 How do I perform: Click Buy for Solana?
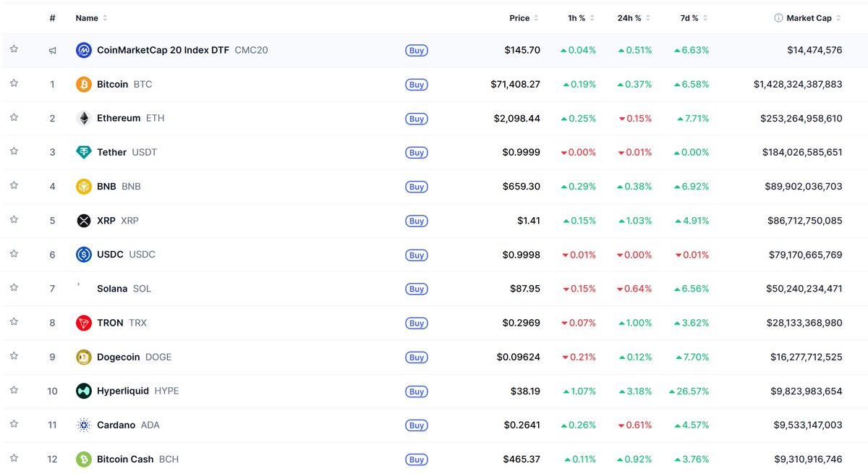417,289
